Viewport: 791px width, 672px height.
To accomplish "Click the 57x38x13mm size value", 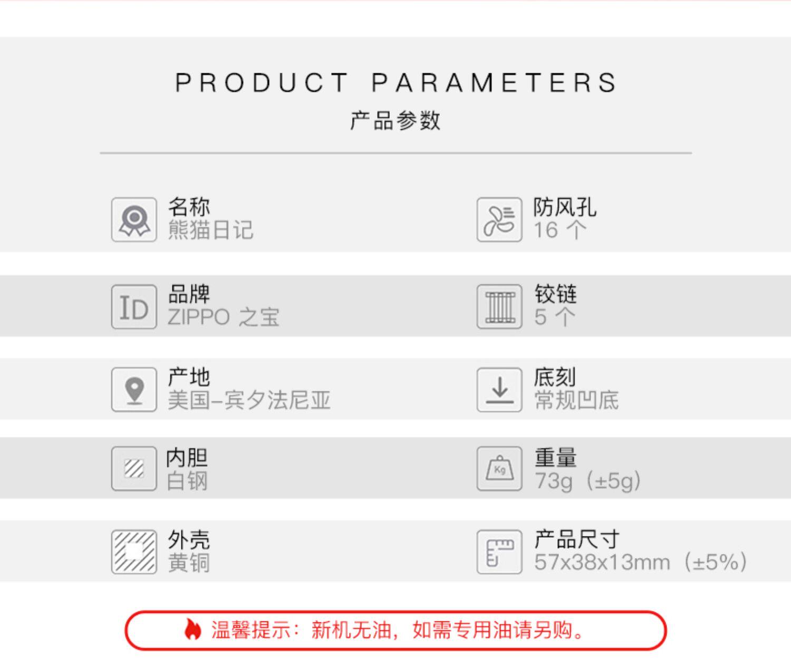I will (x=602, y=562).
